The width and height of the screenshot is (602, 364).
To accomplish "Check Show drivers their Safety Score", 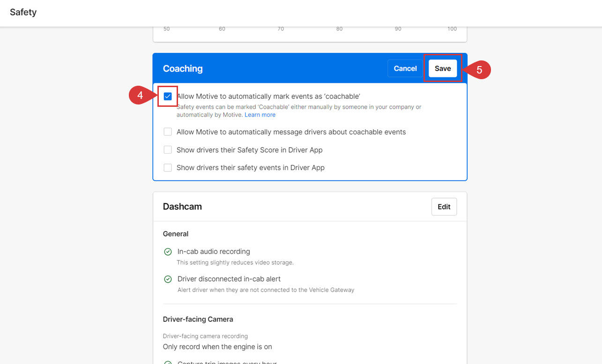I will coord(168,150).
